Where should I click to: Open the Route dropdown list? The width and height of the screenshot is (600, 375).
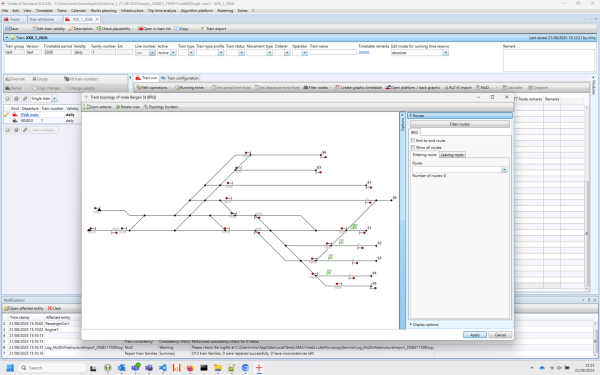(504, 170)
